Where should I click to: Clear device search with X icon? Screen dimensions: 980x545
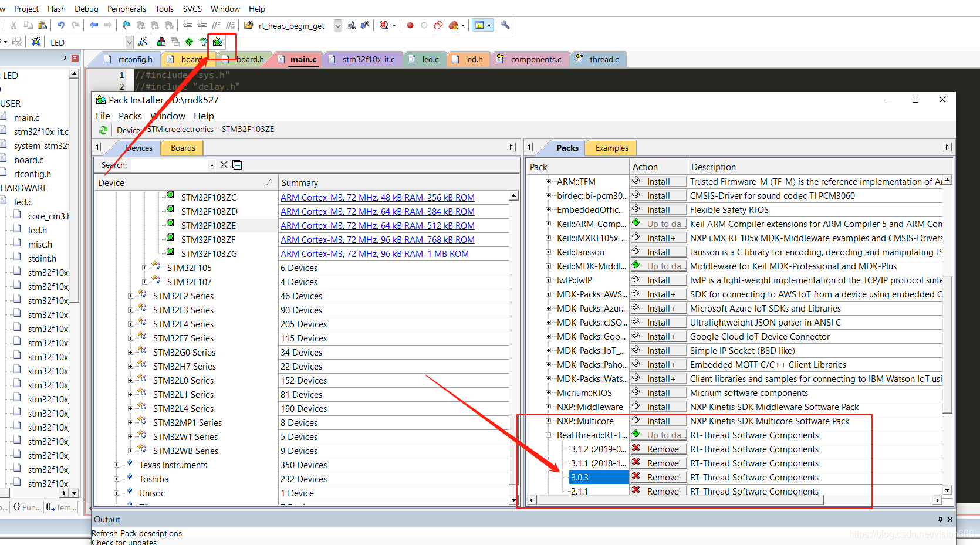point(224,165)
